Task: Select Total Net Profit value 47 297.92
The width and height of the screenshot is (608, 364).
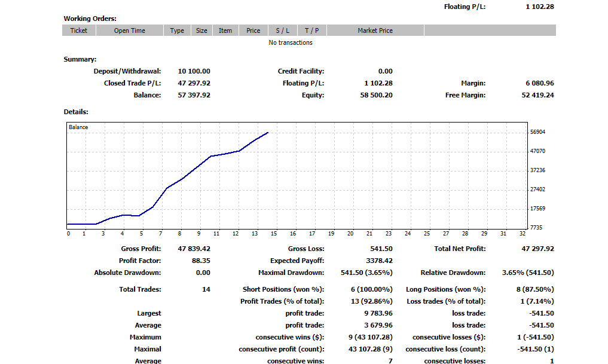Action: (x=538, y=249)
